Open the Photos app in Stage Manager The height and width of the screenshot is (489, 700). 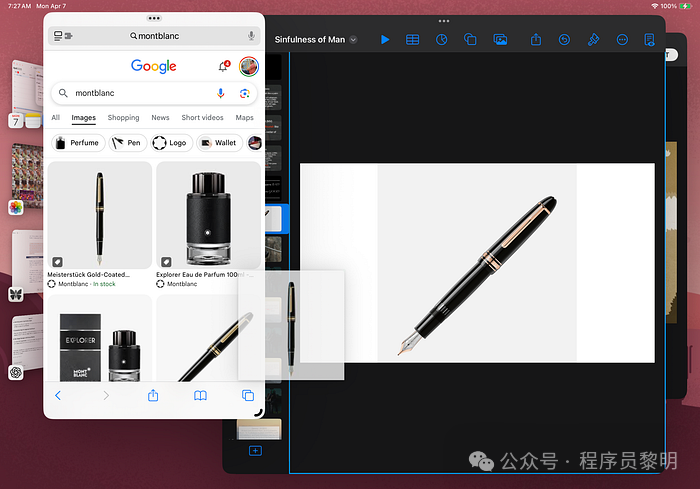[16, 207]
